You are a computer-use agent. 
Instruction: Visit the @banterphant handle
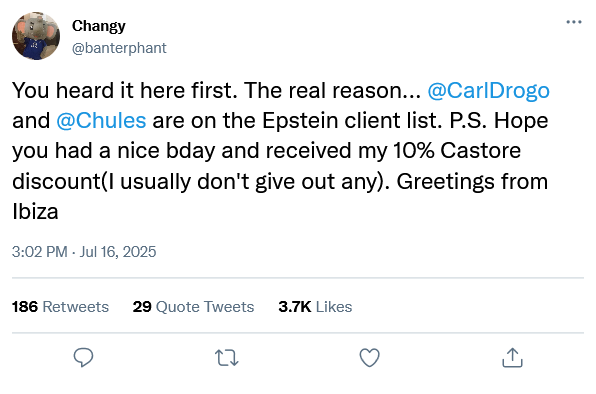[x=119, y=48]
